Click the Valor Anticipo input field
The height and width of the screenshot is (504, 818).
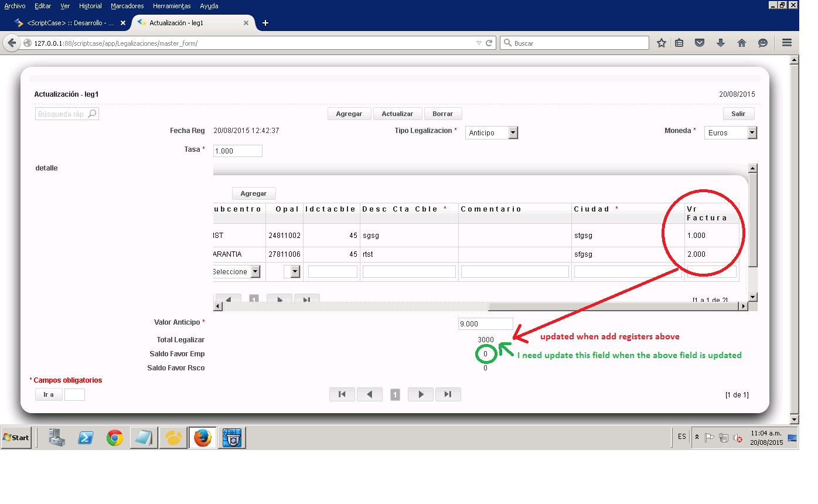pos(486,323)
